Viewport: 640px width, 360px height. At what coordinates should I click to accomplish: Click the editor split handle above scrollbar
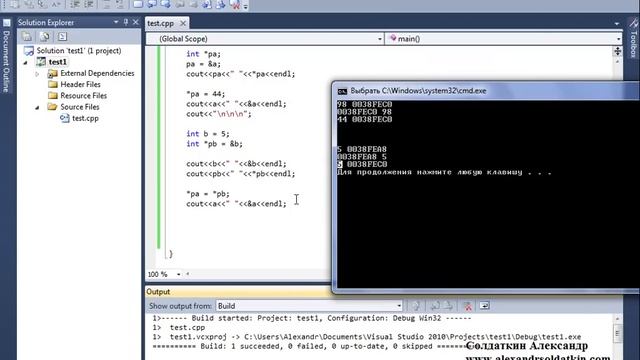click(x=618, y=51)
